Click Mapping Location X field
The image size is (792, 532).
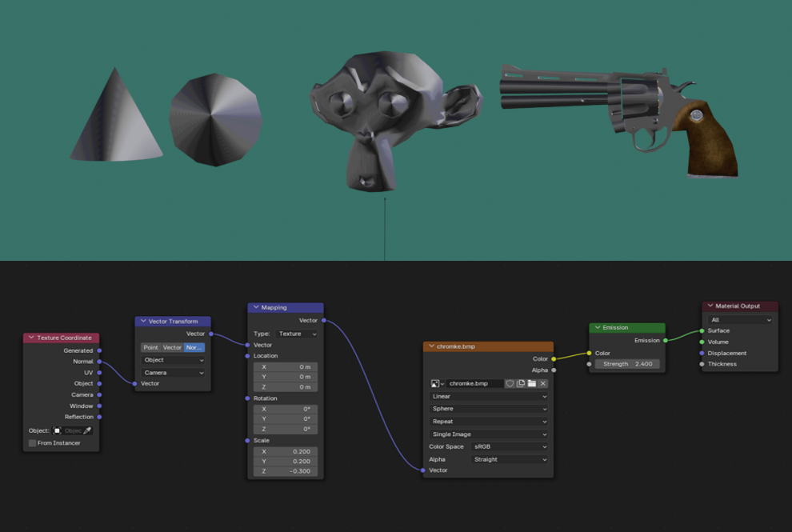286,366
